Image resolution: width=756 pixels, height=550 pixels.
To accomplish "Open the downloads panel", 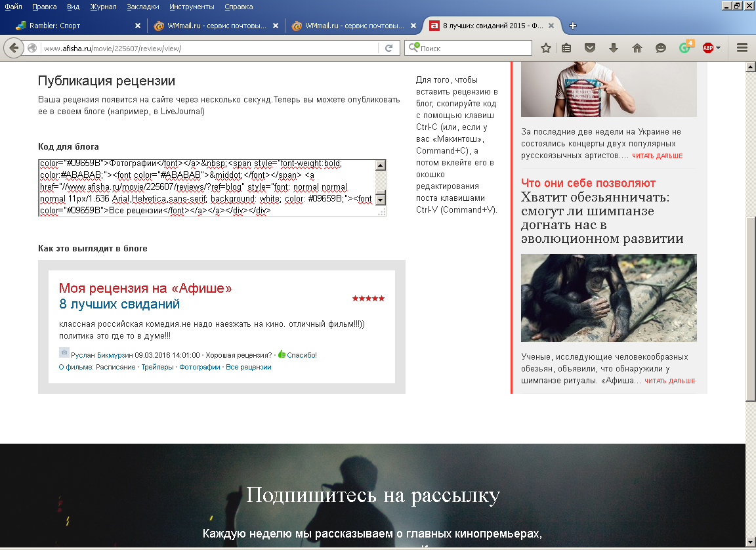I will [614, 48].
